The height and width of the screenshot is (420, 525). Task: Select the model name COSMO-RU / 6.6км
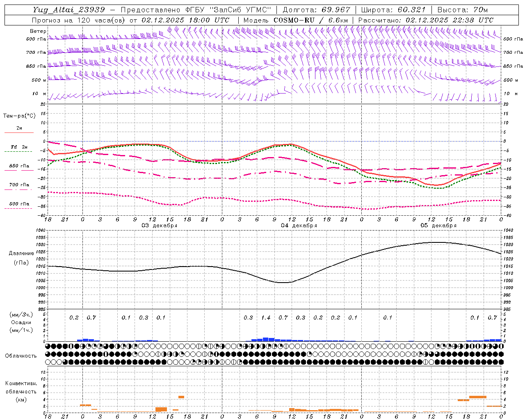[x=310, y=20]
